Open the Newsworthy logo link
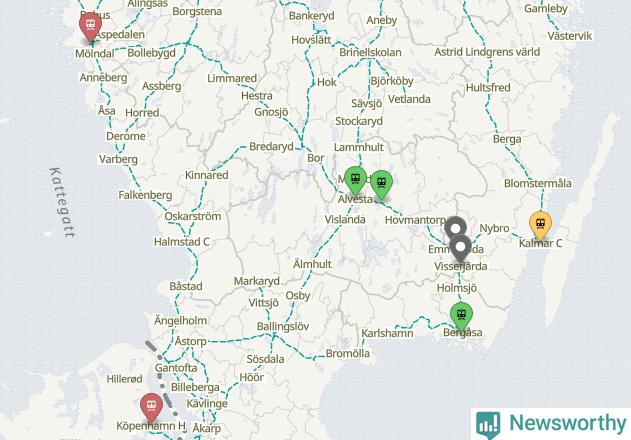The image size is (631, 440). [x=551, y=424]
